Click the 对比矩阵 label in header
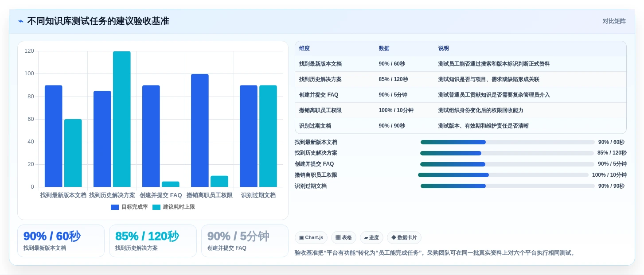Viewport: 644px width, 275px height. click(x=614, y=21)
